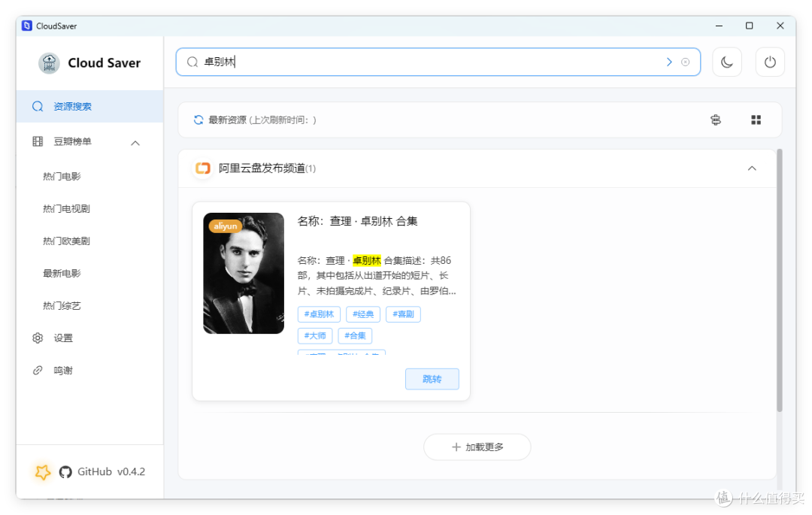
Task: Select the star icon next to GitHub
Action: [x=43, y=471]
